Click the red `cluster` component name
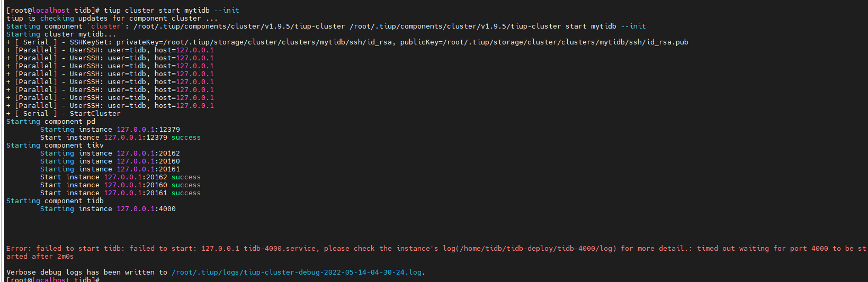This screenshot has height=282, width=868. pyautogui.click(x=106, y=26)
